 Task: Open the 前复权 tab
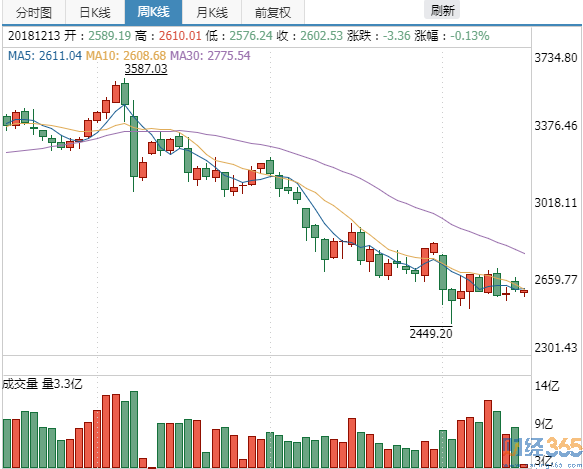pos(273,12)
